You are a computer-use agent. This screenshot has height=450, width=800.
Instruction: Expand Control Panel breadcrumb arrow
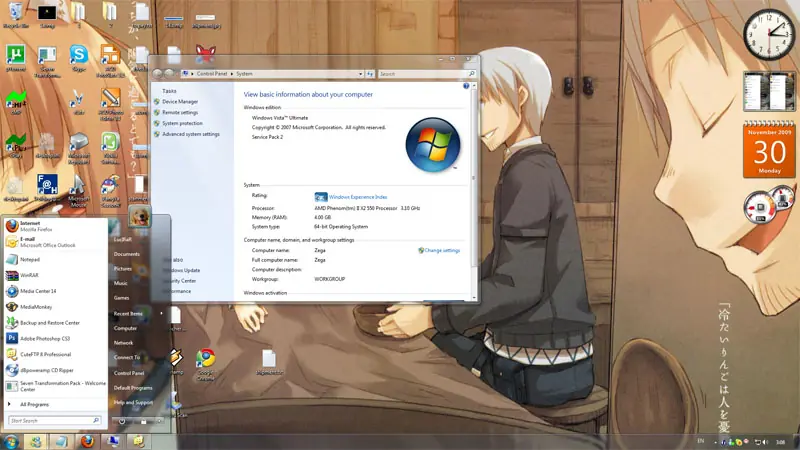(232, 74)
